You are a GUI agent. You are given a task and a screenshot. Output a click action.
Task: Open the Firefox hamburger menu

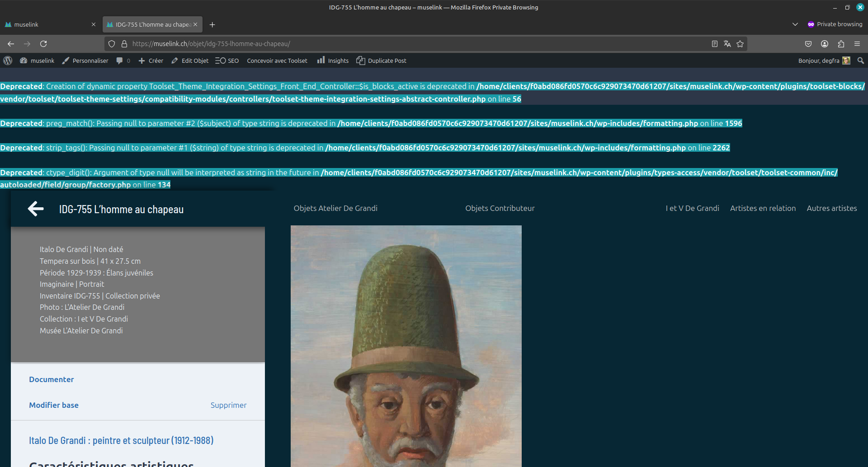pyautogui.click(x=857, y=44)
